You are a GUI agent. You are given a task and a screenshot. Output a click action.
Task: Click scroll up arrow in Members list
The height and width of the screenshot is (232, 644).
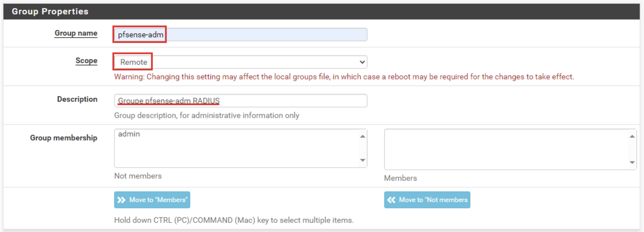pyautogui.click(x=632, y=136)
